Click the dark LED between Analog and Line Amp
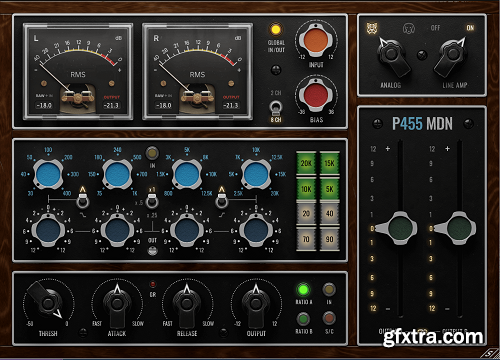 coord(422,55)
